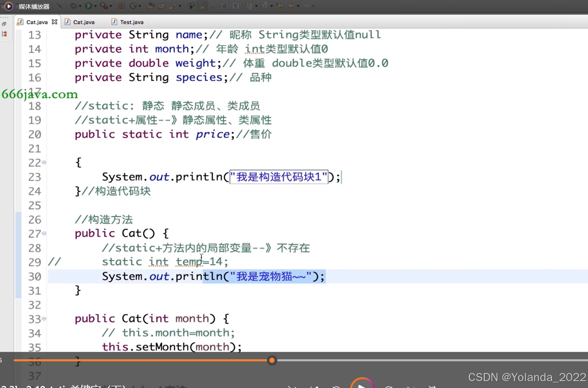Click the string "我是构造代码块1" in line 23
Viewport: 588px width, 388px height.
[279, 177]
